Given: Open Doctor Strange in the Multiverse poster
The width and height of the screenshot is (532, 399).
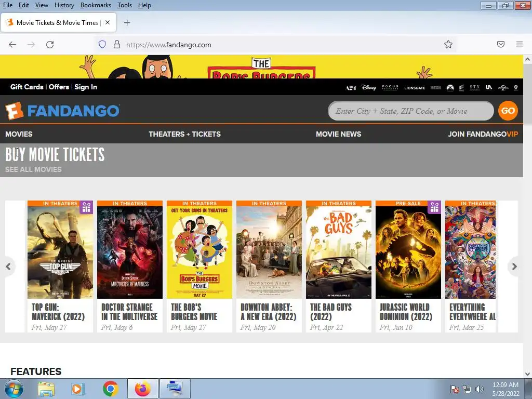Looking at the screenshot, I should [x=129, y=249].
